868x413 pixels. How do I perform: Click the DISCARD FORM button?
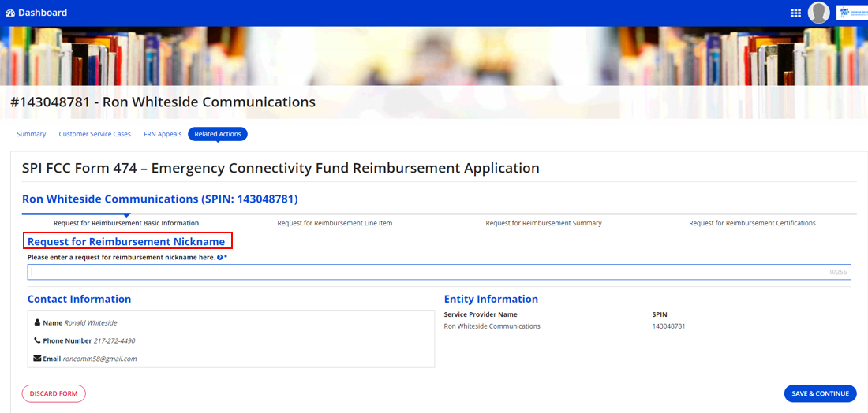pyautogui.click(x=54, y=393)
